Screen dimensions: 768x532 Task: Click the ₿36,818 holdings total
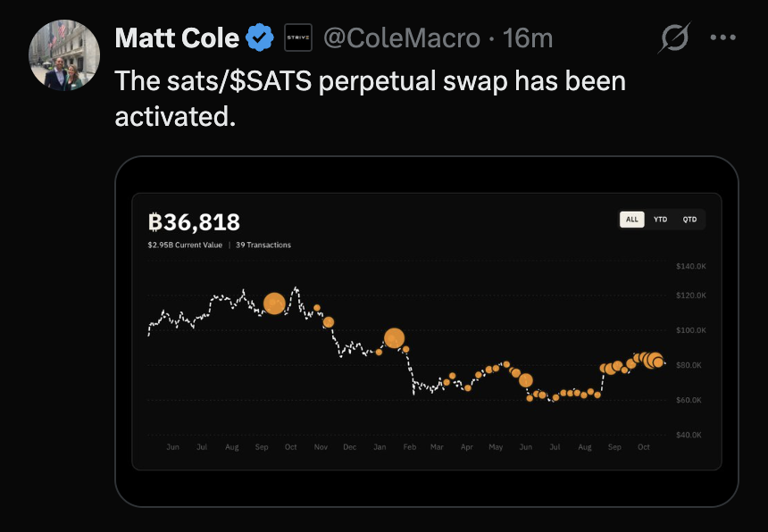pyautogui.click(x=194, y=222)
